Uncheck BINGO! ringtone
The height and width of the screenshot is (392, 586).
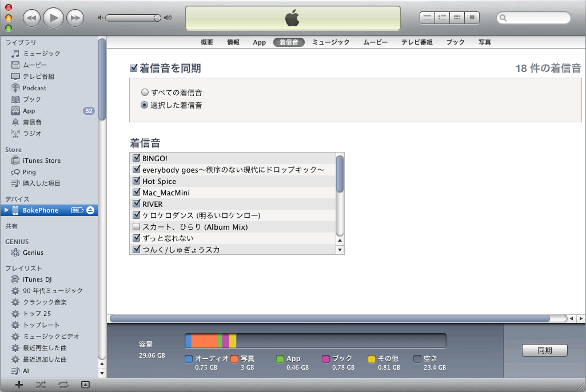coord(137,158)
